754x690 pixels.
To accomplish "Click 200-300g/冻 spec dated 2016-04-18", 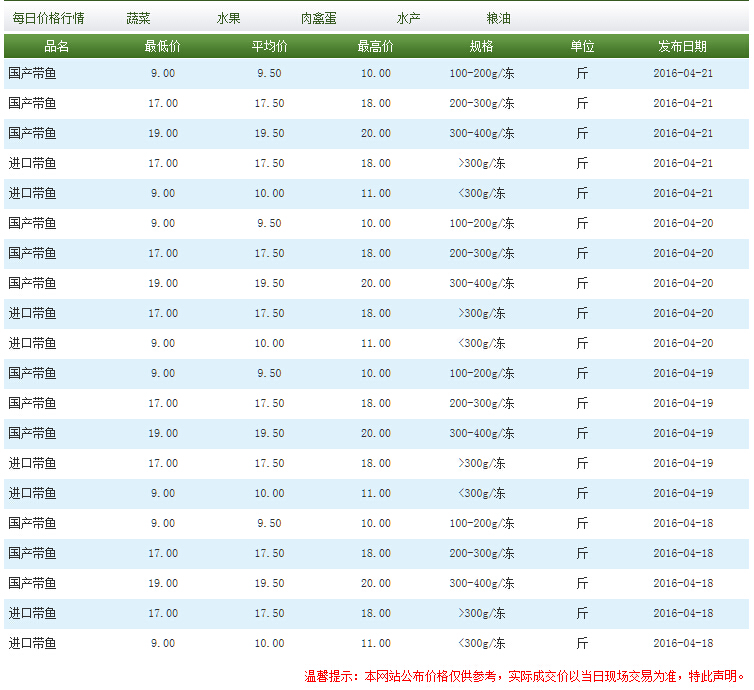I will point(482,553).
